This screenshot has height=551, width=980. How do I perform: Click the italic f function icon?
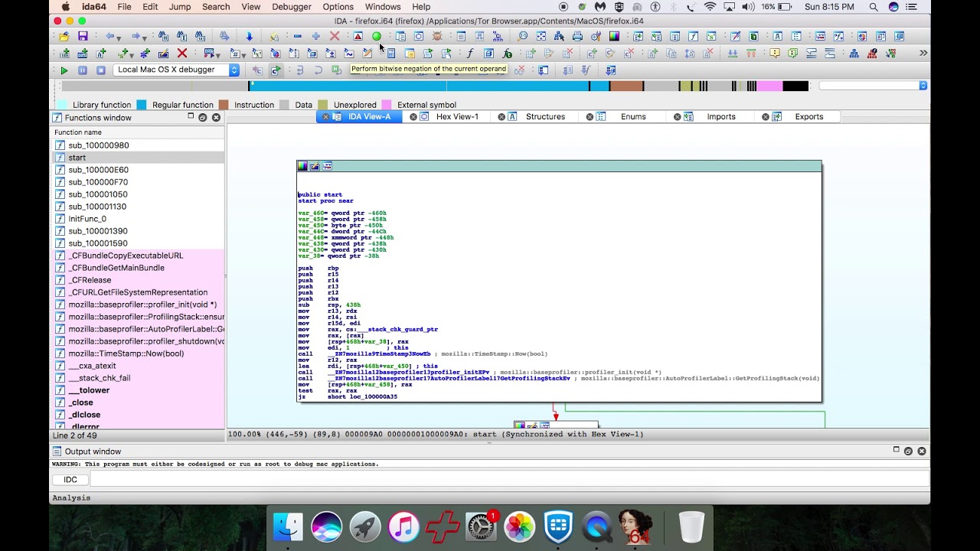pos(469,53)
